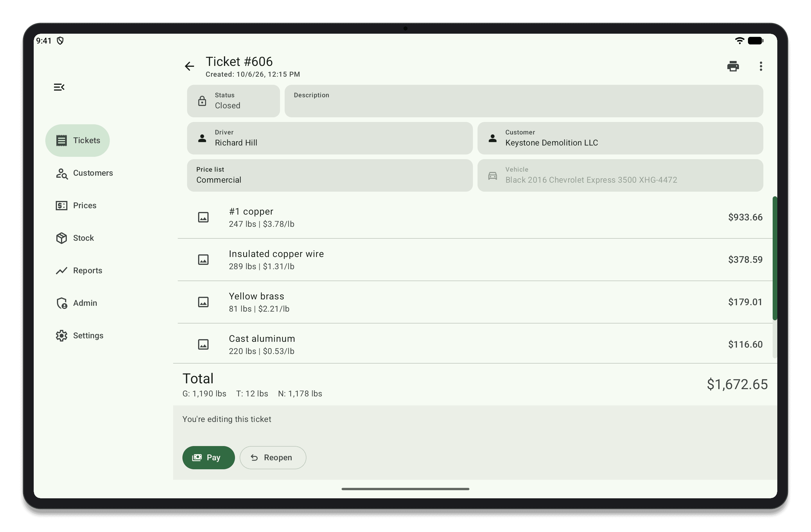Viewport: 811px width, 532px height.
Task: Click the image icon for Yellow brass
Action: click(x=203, y=302)
